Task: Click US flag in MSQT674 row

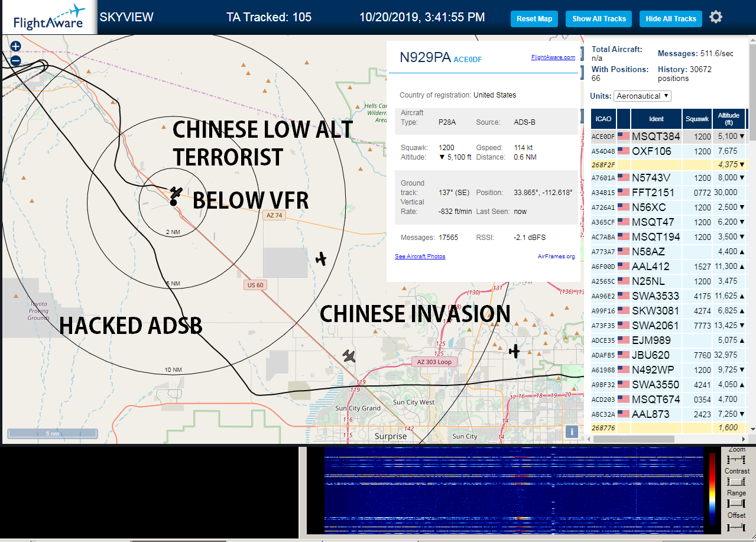Action: click(624, 400)
